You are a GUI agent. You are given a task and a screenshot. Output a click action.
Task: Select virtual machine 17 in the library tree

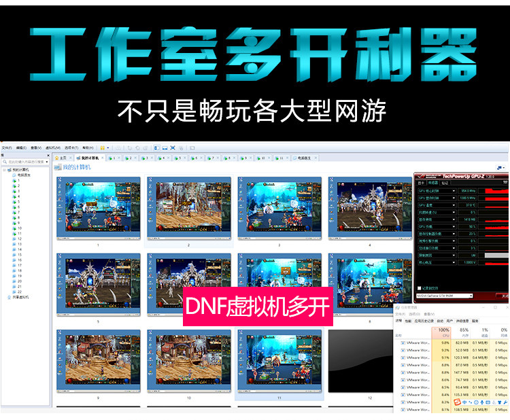click(17, 265)
